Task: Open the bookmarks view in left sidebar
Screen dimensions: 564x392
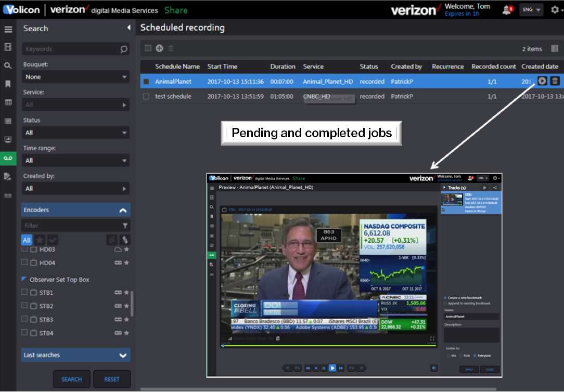Action: [8, 84]
